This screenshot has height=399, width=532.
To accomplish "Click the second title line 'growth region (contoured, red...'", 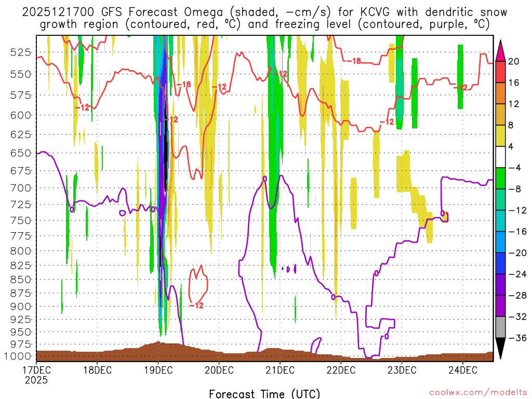I will point(264,24).
